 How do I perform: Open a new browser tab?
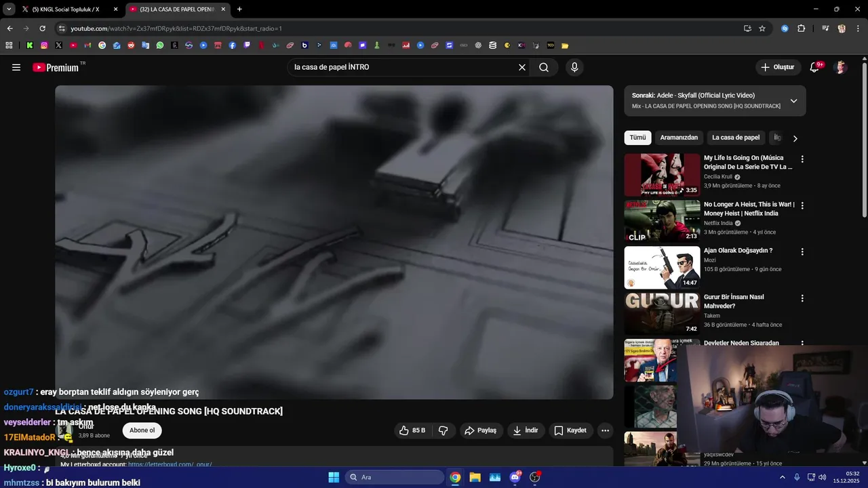[x=239, y=9]
